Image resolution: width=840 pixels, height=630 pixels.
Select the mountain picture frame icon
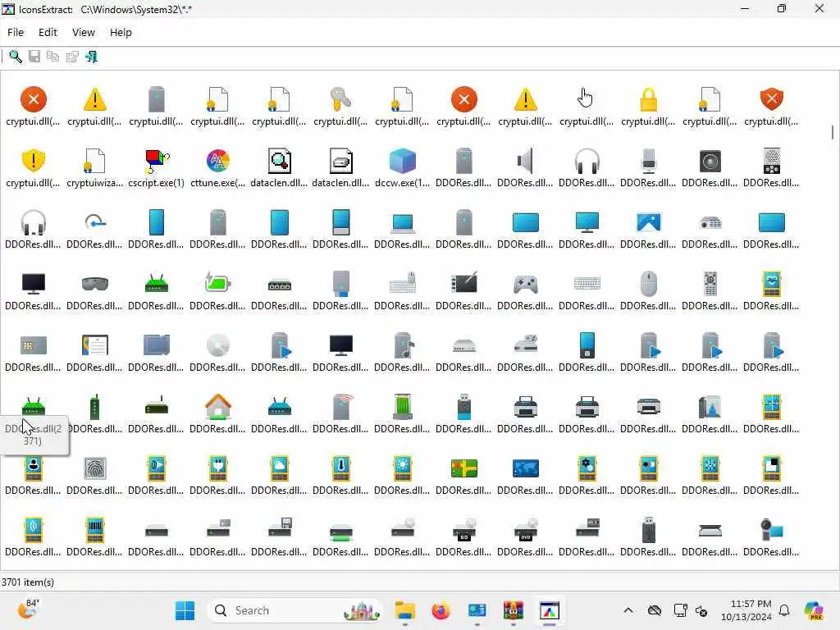(648, 222)
